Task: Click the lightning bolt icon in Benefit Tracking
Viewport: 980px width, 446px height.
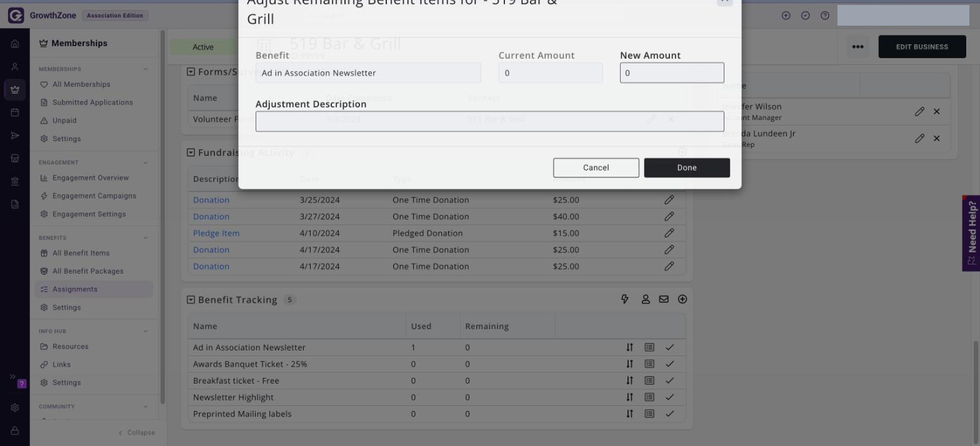Action: click(624, 299)
